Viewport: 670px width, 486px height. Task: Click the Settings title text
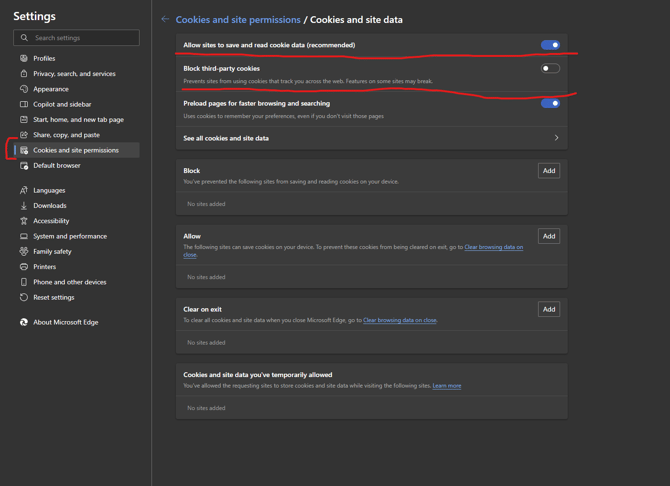[34, 16]
